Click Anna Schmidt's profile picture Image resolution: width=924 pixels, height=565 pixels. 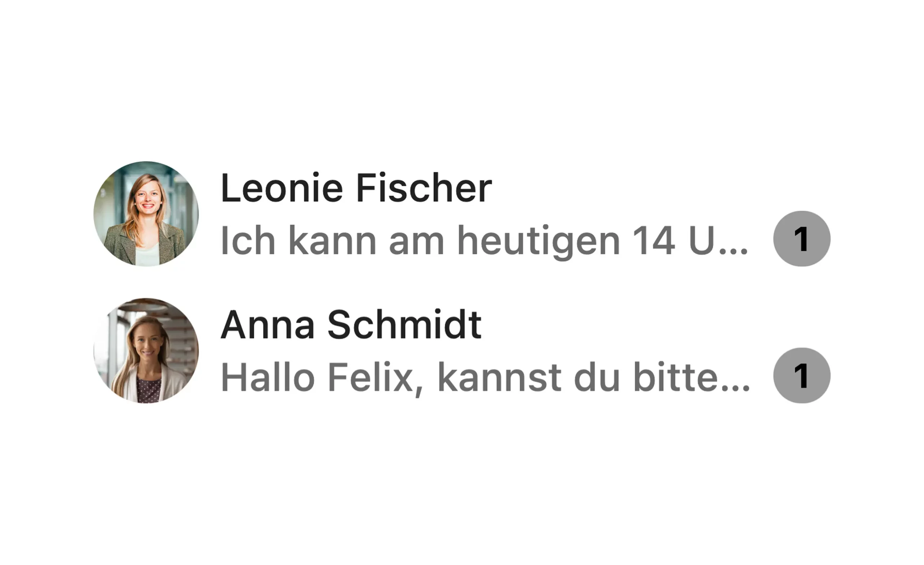click(x=146, y=351)
